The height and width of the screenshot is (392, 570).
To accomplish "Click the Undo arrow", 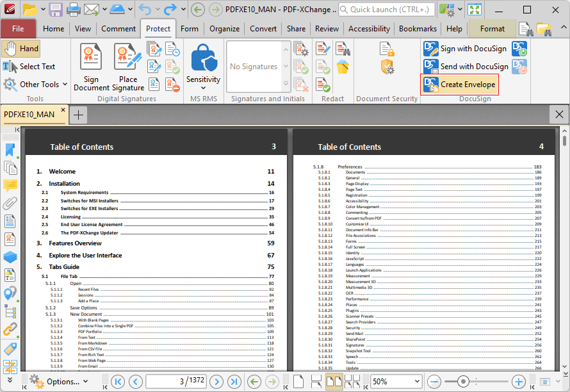I will pyautogui.click(x=145, y=10).
